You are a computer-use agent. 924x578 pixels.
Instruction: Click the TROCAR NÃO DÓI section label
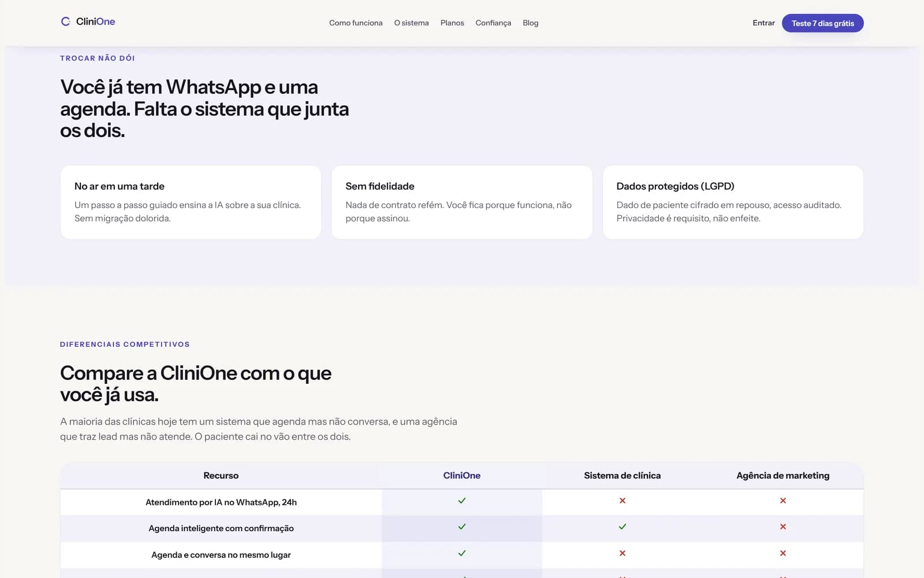tap(98, 58)
